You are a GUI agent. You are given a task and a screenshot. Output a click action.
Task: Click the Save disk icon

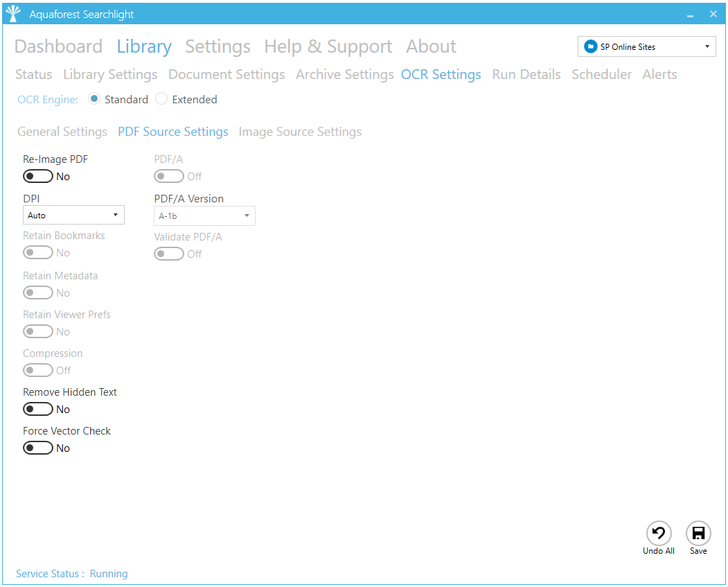click(x=698, y=534)
